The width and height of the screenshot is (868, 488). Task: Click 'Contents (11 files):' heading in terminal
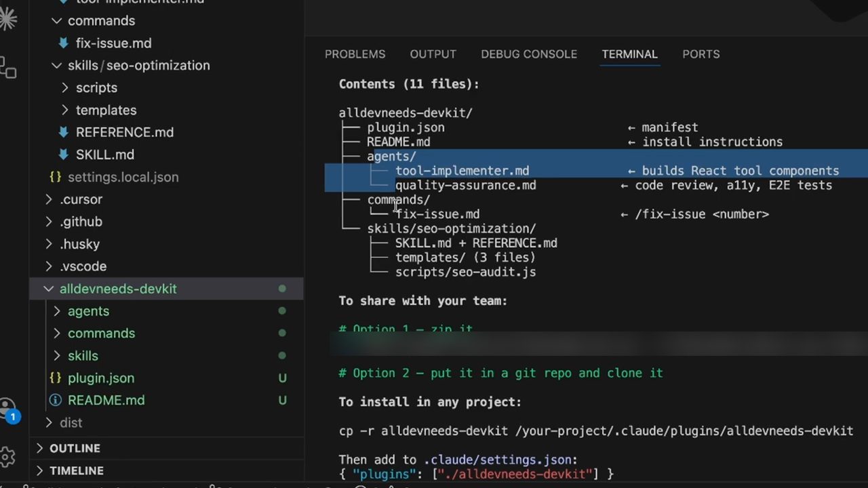409,84
